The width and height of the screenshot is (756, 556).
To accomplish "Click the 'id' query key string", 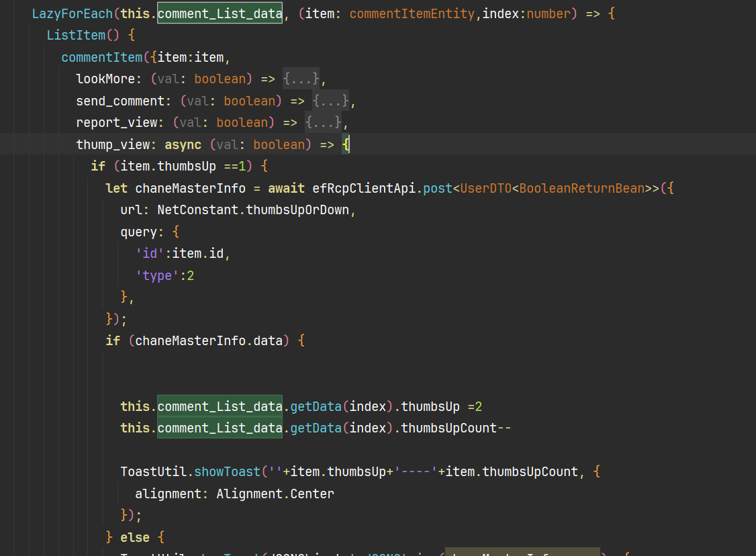I will (x=150, y=254).
